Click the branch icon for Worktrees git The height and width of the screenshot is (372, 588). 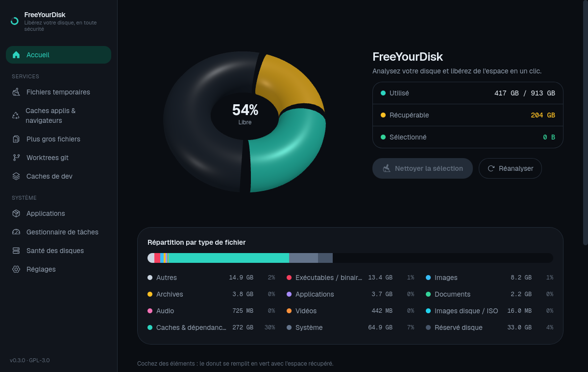[x=16, y=158]
